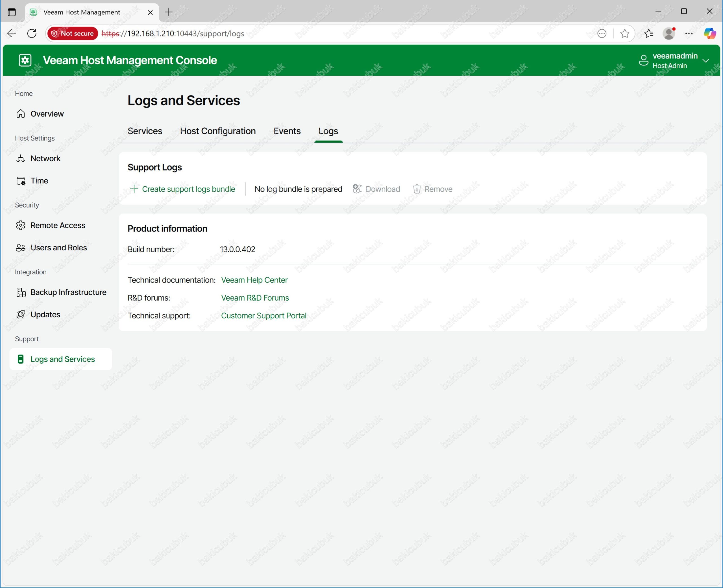Open Time in sidebar menu
This screenshot has height=588, width=723.
coord(39,181)
